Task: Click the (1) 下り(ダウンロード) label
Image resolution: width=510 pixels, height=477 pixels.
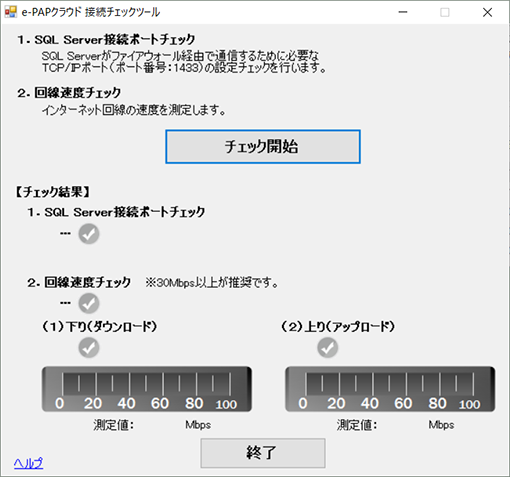Action: 99,327
